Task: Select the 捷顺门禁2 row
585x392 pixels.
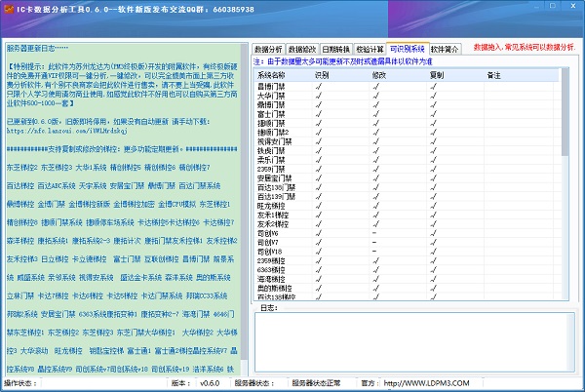Action: point(407,133)
